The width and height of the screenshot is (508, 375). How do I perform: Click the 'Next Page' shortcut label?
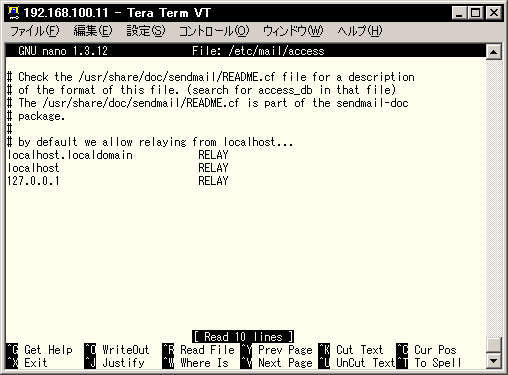pos(285,363)
